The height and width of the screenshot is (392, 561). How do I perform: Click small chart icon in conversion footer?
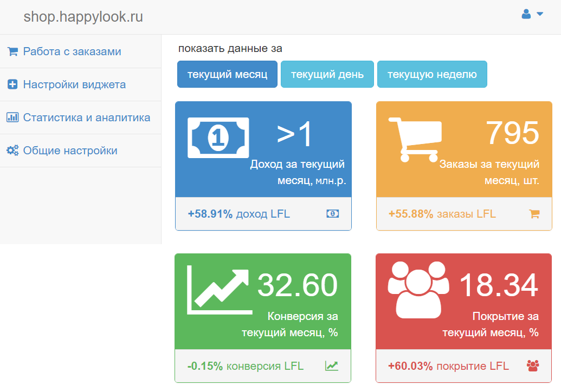(x=331, y=366)
